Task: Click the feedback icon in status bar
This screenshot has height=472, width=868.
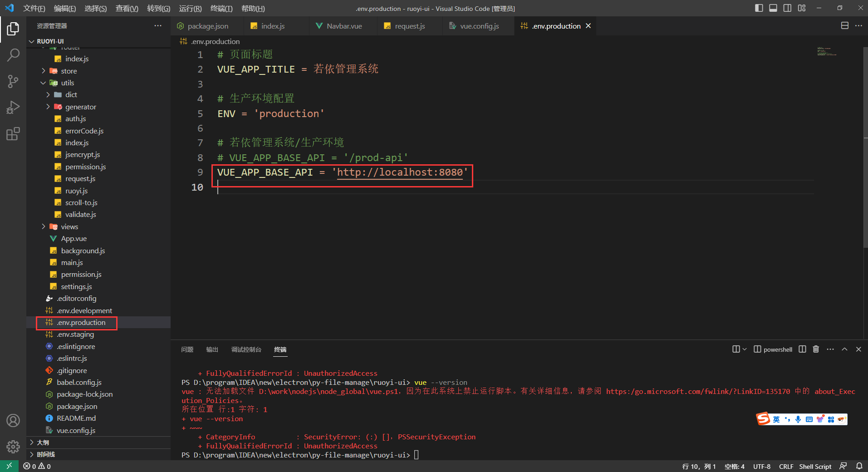Action: [x=843, y=466]
